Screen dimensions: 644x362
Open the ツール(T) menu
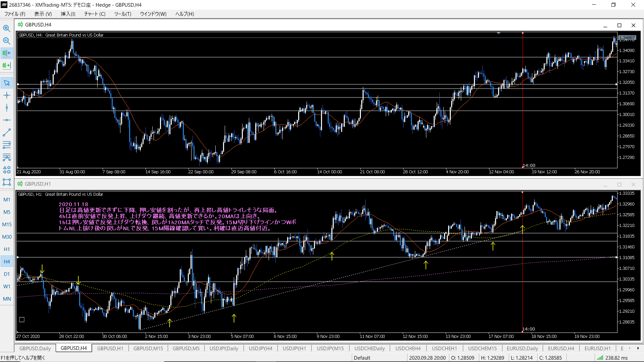pyautogui.click(x=123, y=14)
